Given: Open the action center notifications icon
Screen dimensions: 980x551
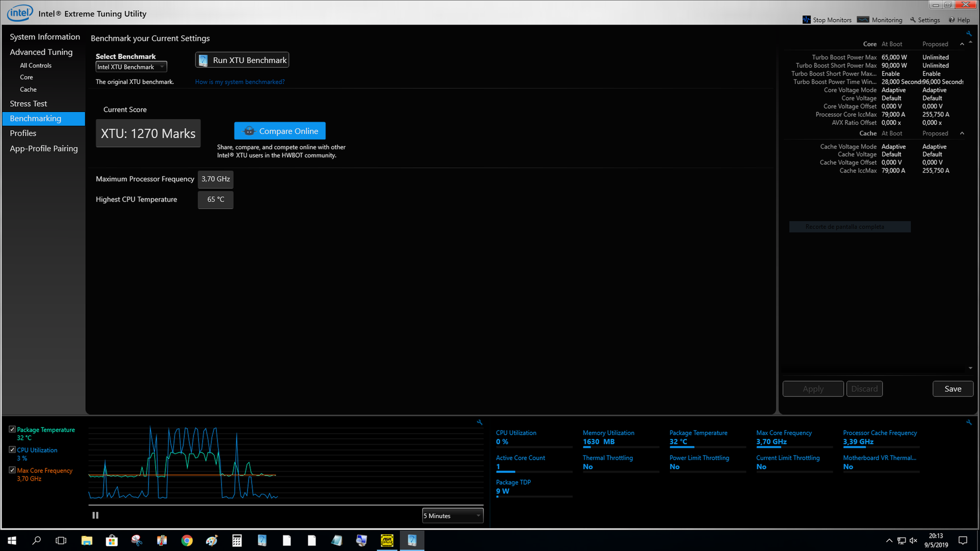Looking at the screenshot, I should coord(963,540).
